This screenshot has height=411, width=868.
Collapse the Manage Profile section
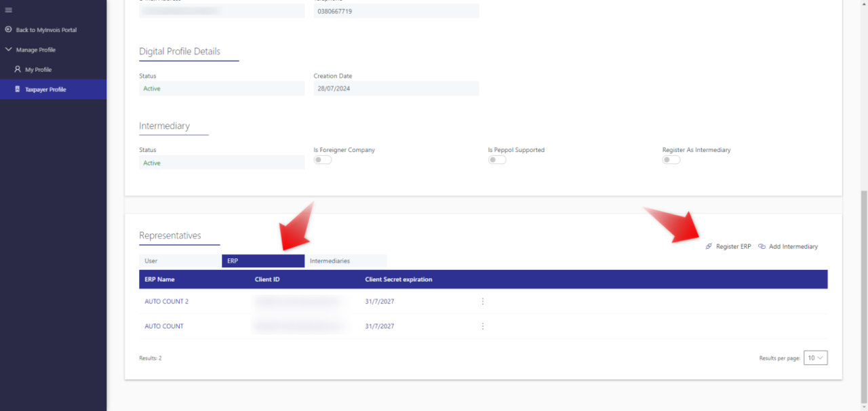[x=8, y=49]
